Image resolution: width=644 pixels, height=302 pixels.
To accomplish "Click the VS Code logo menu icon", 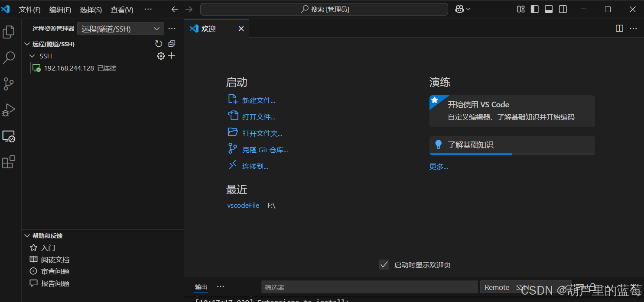I will tap(5, 9).
